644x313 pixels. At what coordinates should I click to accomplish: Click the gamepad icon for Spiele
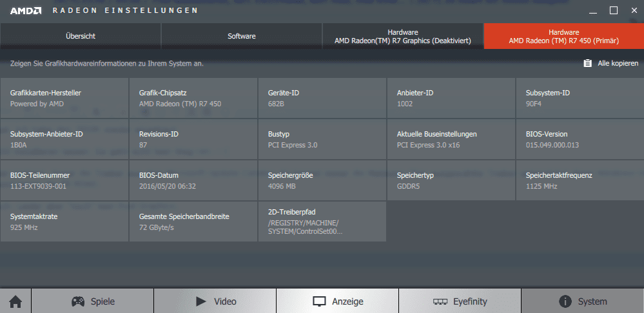78,301
